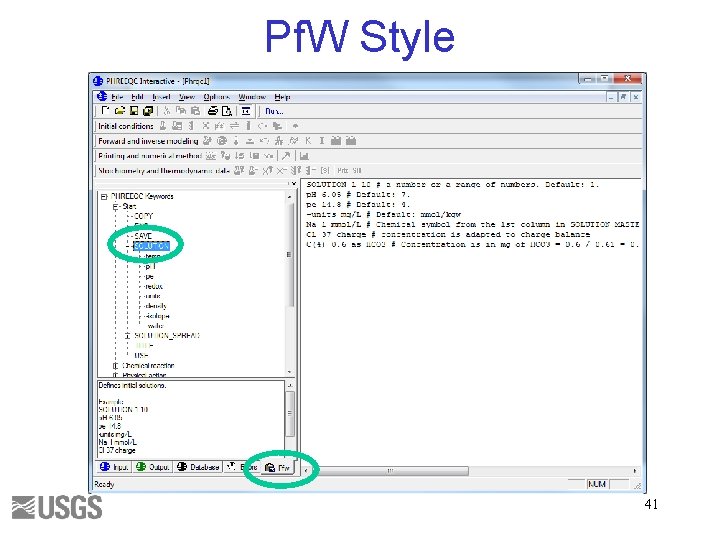Click the PHREEQC app icon in menu bar
720x540 pixels.
(102, 97)
